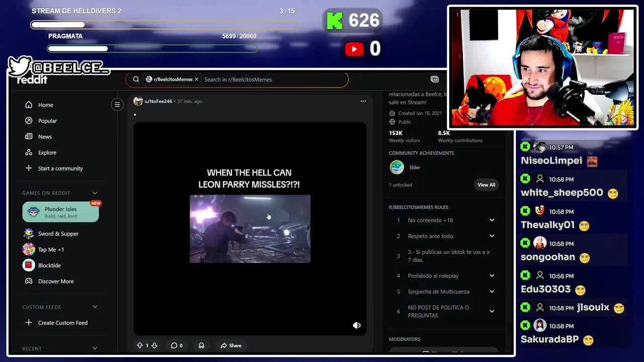The width and height of the screenshot is (644, 362).
Task: Click the Discover More controller icon
Action: tap(29, 281)
